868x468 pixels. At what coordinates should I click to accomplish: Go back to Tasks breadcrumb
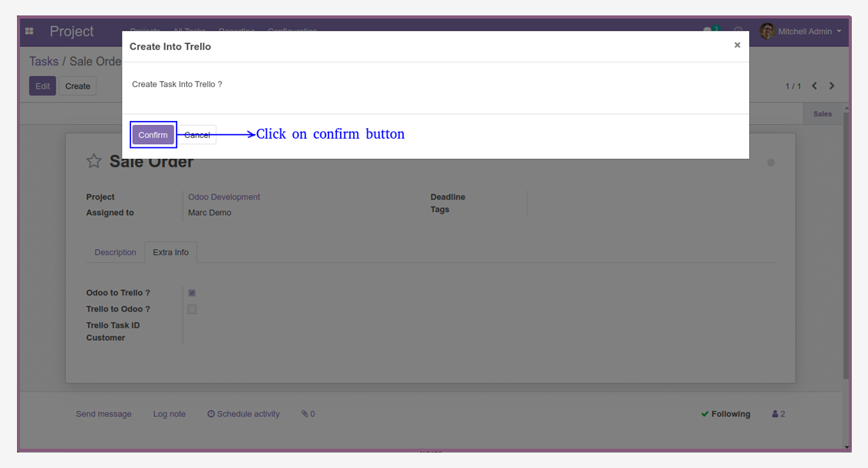pyautogui.click(x=44, y=62)
